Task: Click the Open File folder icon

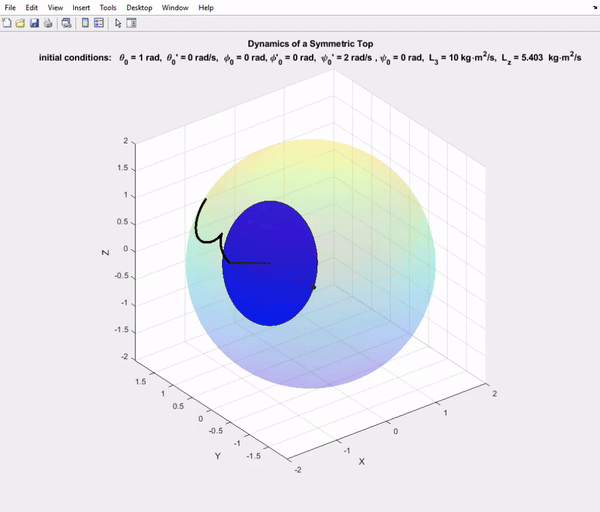Action: tap(20, 23)
